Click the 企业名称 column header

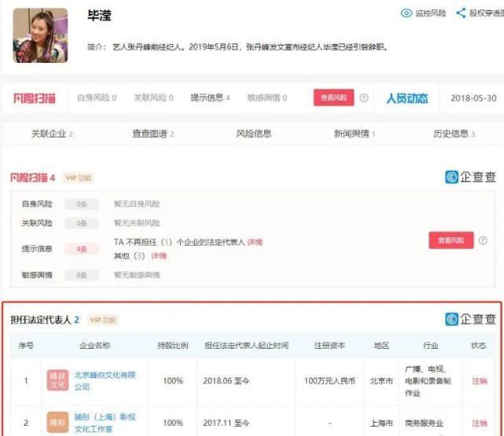(95, 345)
